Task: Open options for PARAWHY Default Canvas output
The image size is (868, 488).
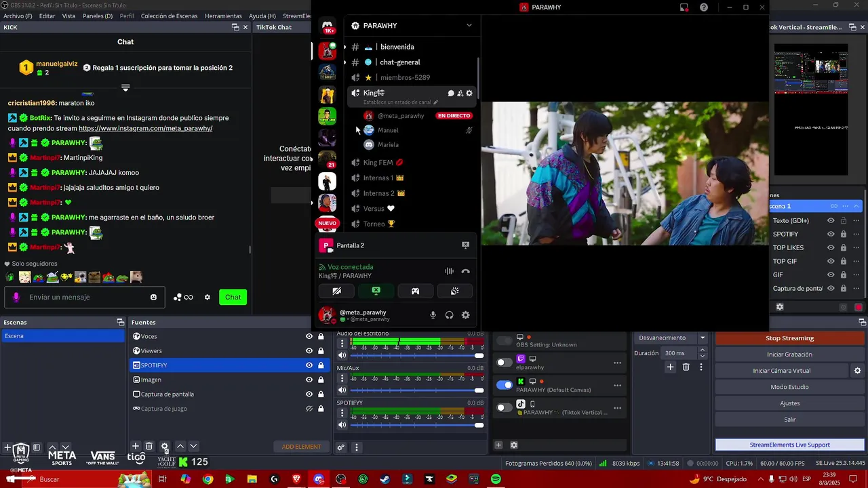Action: (x=617, y=385)
